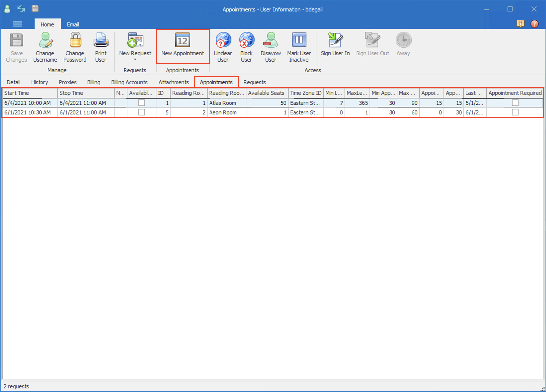Toggle Available checkbox for the Atlas Room row

pos(141,102)
